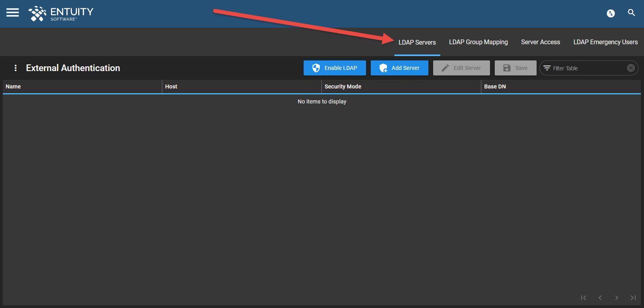Jump to last page of table

tap(633, 298)
